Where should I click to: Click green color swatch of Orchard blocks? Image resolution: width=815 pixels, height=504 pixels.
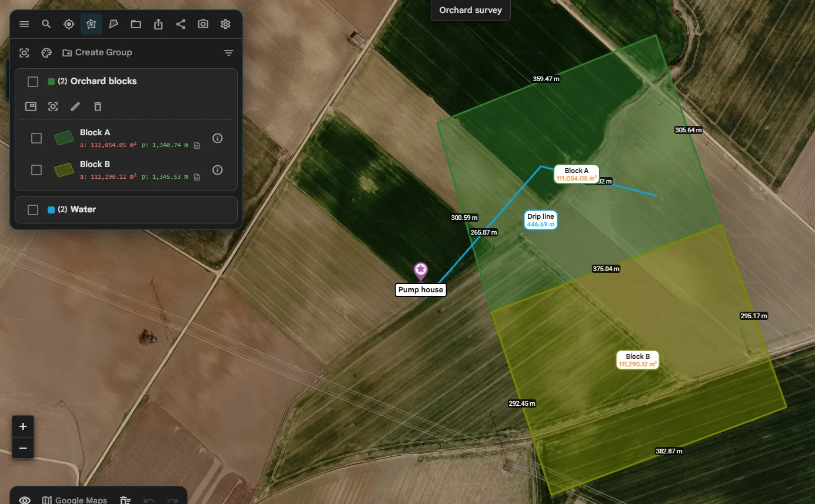coord(51,82)
